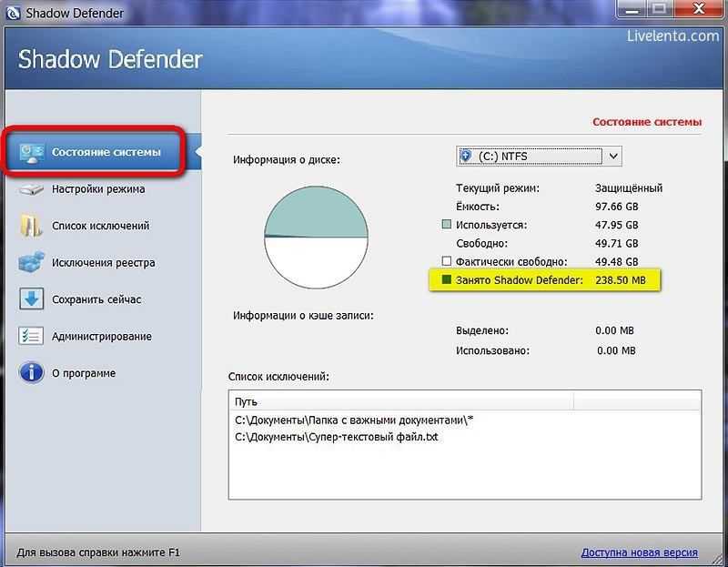The image size is (728, 567).
Task: Click the Информация о диске label
Action: click(x=287, y=160)
